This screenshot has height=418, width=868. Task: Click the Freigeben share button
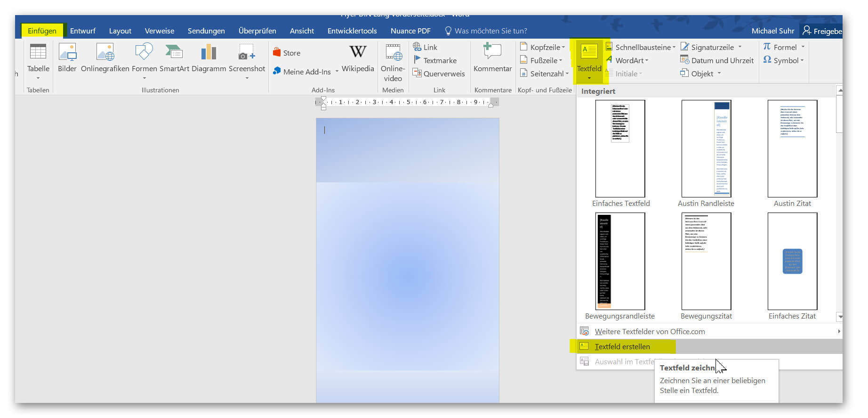tap(822, 31)
